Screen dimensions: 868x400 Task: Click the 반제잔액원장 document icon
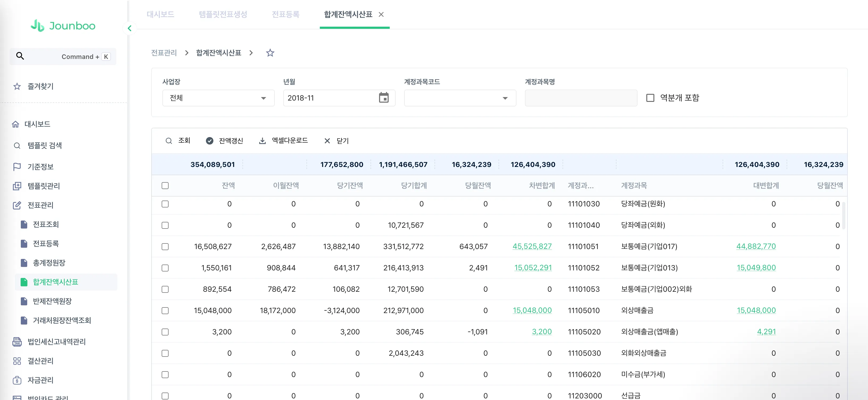[24, 301]
